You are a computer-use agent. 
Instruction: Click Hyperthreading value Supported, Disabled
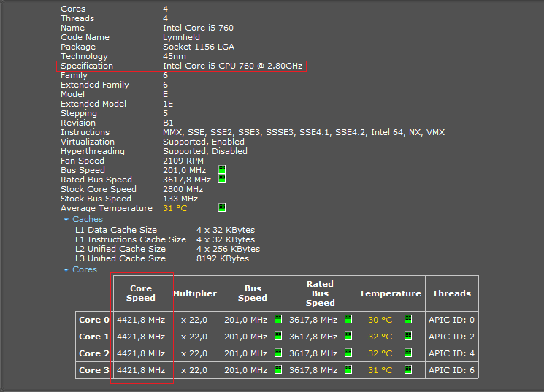coord(205,151)
